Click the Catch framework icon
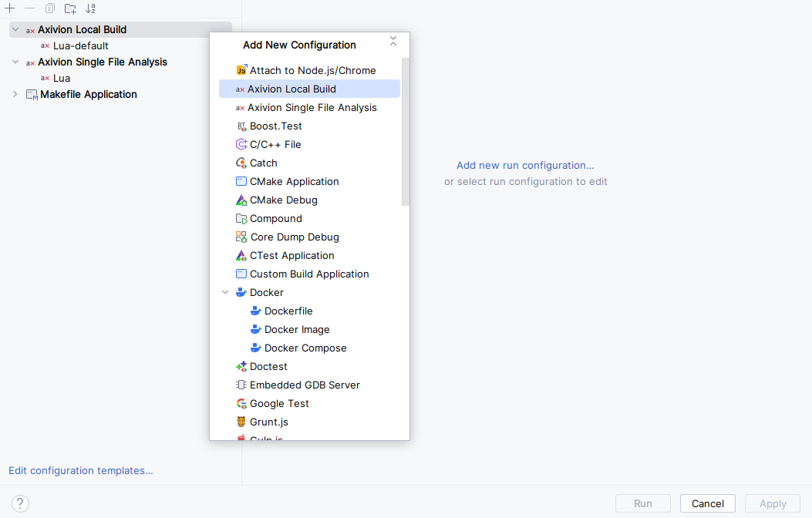Viewport: 812px width, 518px height. (241, 163)
